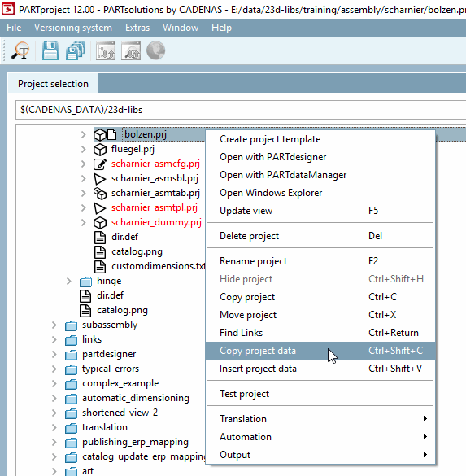Screen dimensions: 466x476
Task: Click the Save all icon
Action: coord(76,50)
